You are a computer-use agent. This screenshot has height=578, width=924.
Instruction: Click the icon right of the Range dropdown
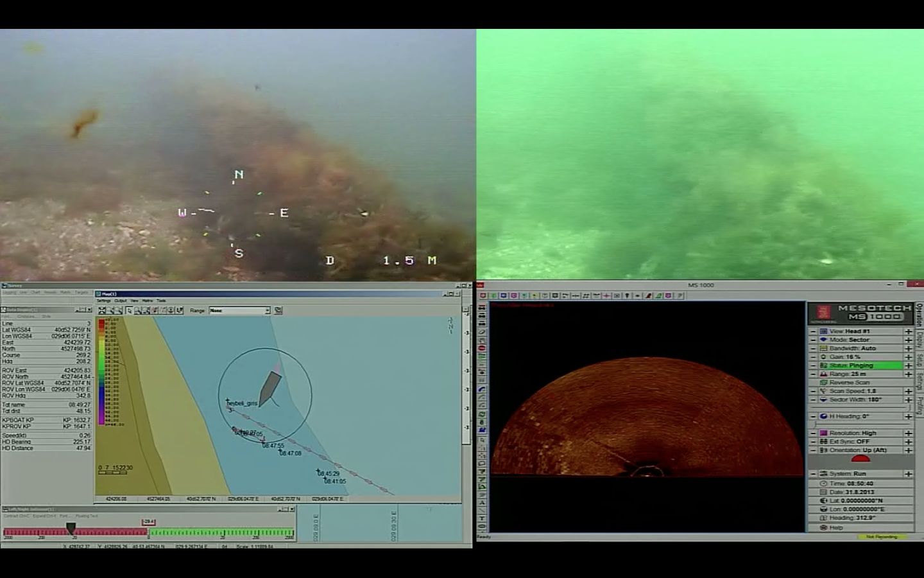tap(278, 310)
